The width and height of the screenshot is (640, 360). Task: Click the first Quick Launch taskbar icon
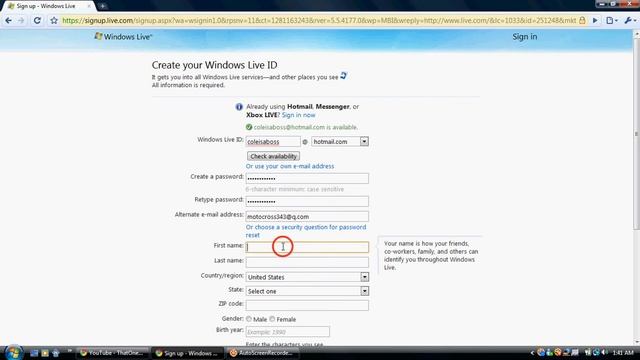[x=34, y=353]
